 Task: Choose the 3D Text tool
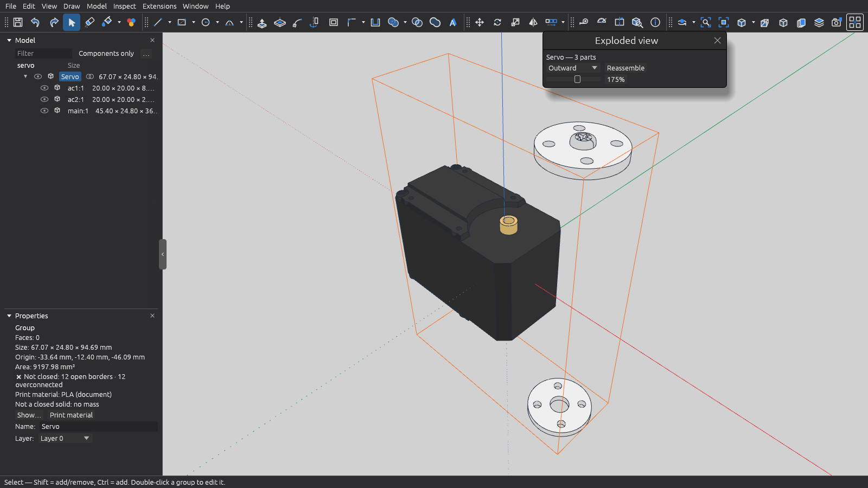click(453, 22)
